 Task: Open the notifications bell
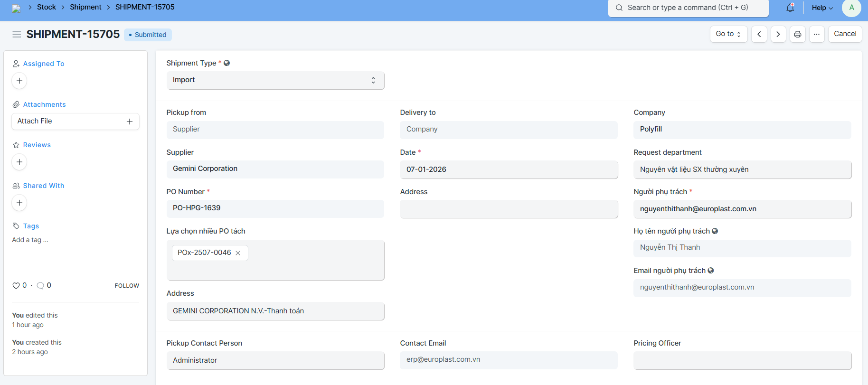point(790,8)
